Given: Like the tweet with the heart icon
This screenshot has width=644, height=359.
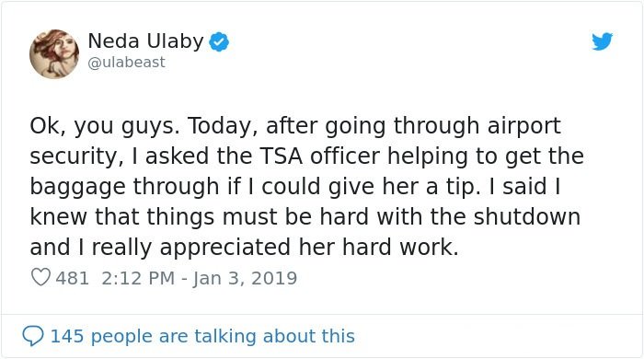Looking at the screenshot, I should click(x=40, y=277).
